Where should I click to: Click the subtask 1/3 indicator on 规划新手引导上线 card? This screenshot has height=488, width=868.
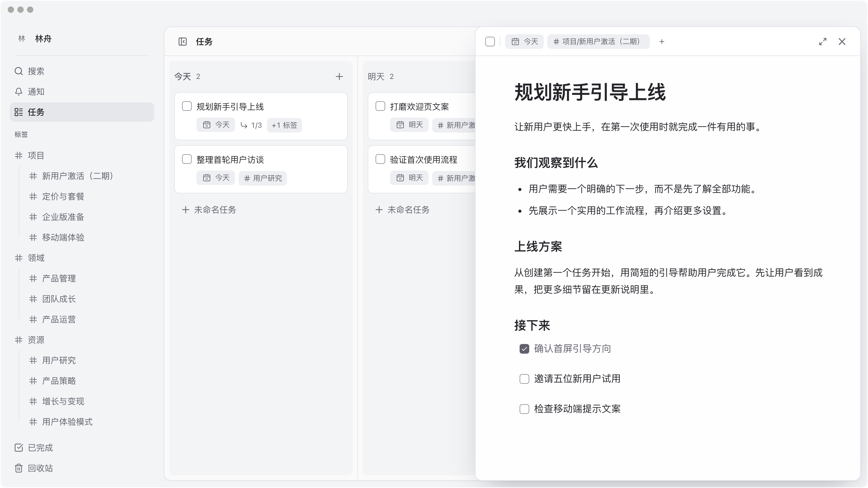coord(251,125)
